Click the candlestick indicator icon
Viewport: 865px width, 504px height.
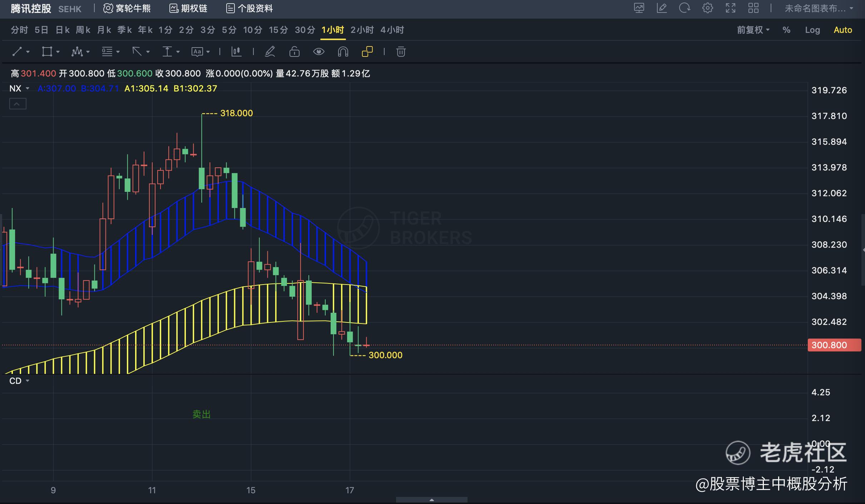(x=236, y=52)
